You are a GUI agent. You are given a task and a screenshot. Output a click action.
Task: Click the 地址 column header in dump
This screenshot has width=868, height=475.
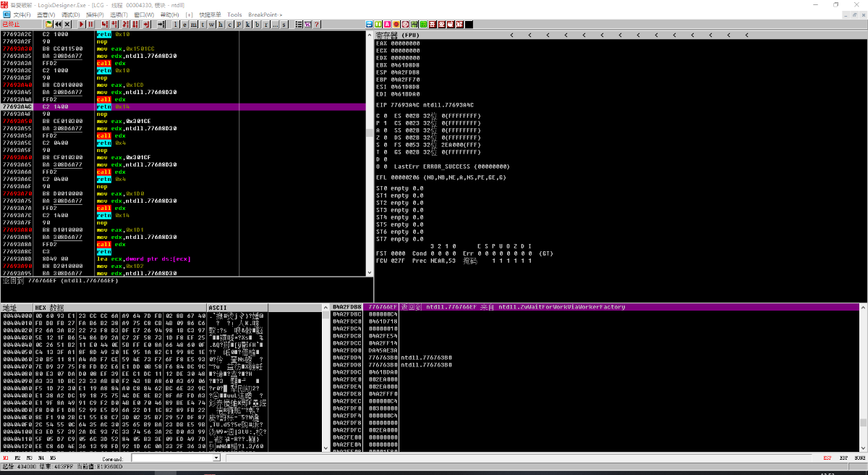click(17, 307)
